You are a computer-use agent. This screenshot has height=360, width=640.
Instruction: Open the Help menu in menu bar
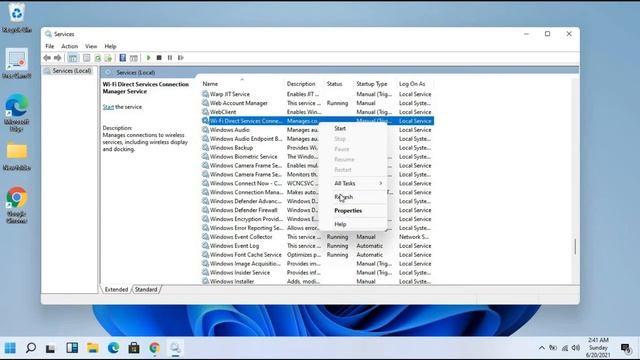coord(110,47)
